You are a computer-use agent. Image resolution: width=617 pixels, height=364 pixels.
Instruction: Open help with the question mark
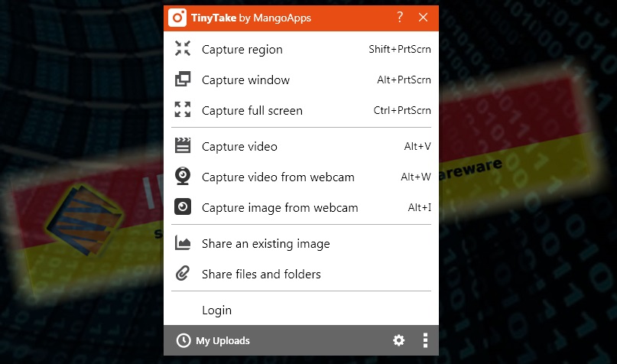click(x=400, y=17)
